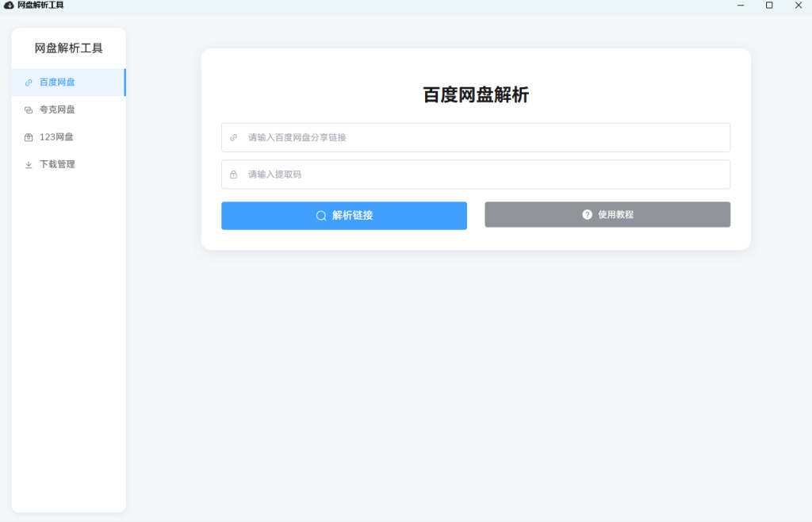
Task: Click the 夸克网盘 chain icon
Action: click(29, 109)
